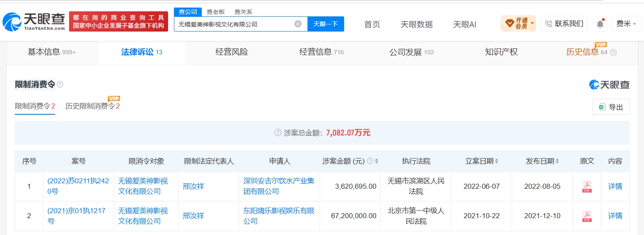
Task: Open PDF original for case 京01执1217号
Action: pyautogui.click(x=587, y=216)
